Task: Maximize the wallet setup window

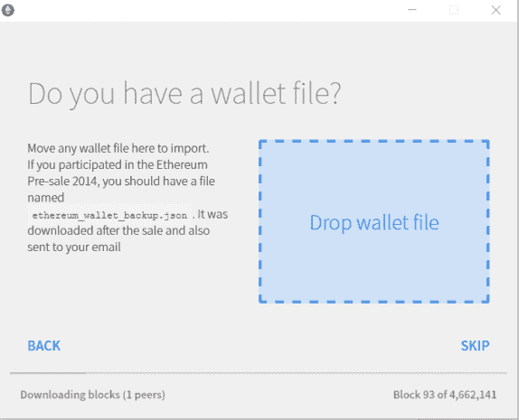Action: [454, 10]
